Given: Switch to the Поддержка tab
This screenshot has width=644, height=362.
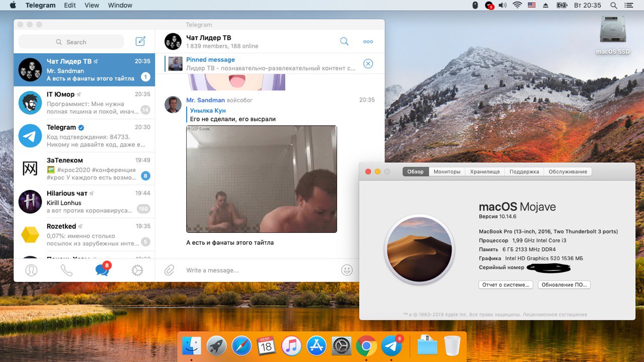Looking at the screenshot, I should (x=524, y=171).
